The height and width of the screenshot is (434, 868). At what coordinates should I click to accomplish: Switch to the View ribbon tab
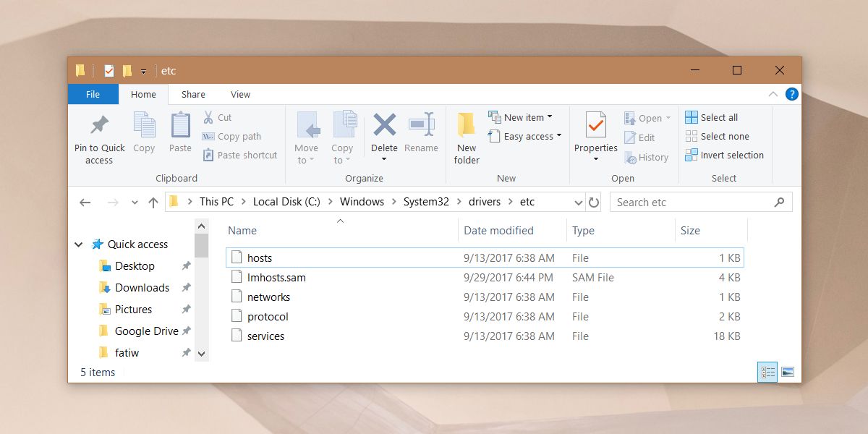click(240, 94)
